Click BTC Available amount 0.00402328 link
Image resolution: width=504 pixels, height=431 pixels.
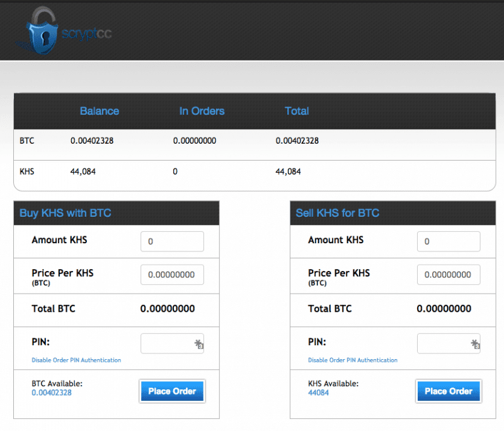pyautogui.click(x=52, y=393)
